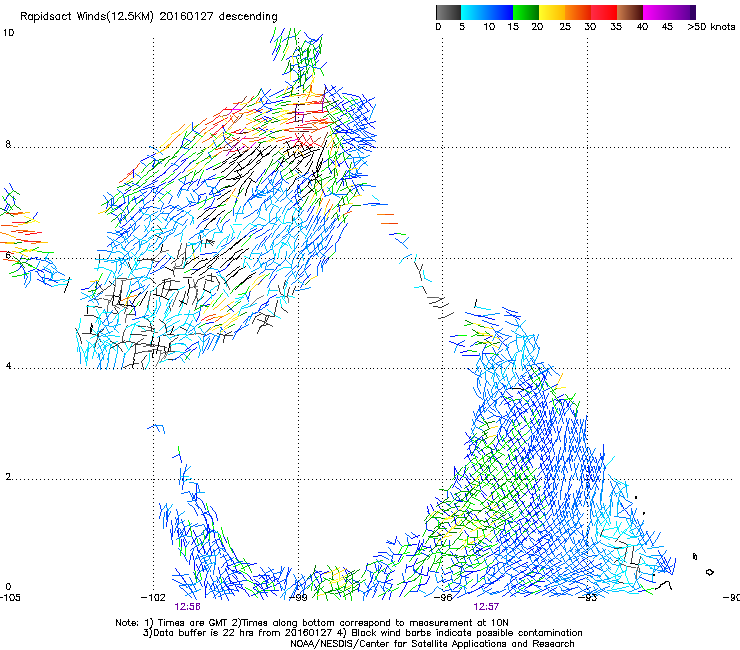Click the 'Data buffer is 22 hrs' note line
Viewport: 740px width, 650px height.
coord(362,633)
